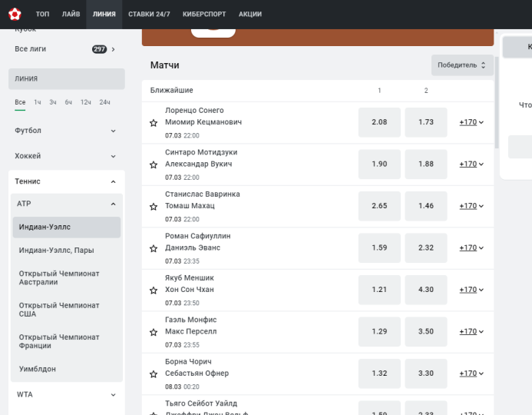This screenshot has height=415, width=532.
Task: Pick odds 2.65 for Вавринка
Action: (x=379, y=206)
